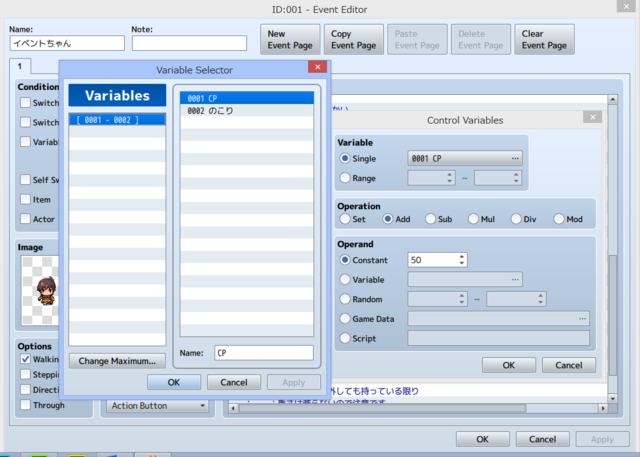Image resolution: width=640 pixels, height=457 pixels.
Task: Open Action Button trigger dropdown
Action: [x=158, y=406]
